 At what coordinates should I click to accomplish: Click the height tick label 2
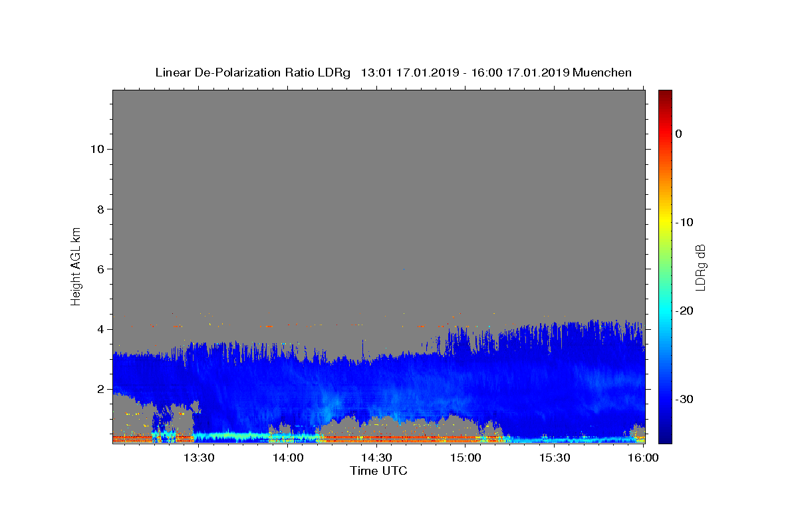(100, 389)
